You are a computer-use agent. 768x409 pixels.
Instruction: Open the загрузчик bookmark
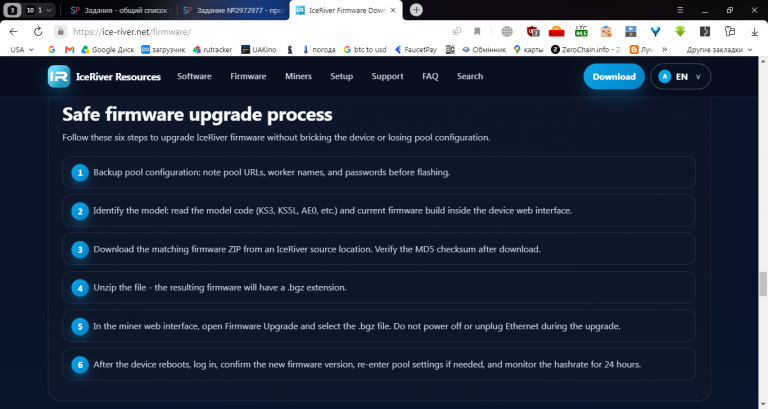coord(163,49)
